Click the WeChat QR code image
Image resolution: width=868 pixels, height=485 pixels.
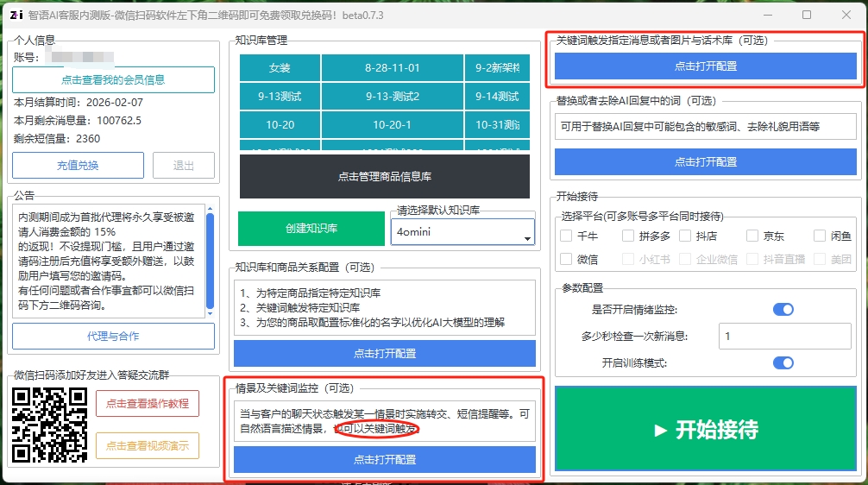click(49, 425)
